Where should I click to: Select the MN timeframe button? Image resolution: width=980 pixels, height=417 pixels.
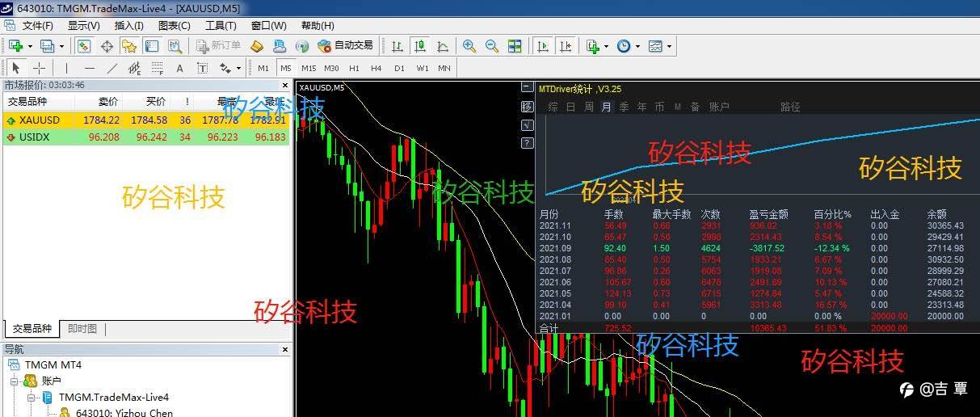point(444,68)
